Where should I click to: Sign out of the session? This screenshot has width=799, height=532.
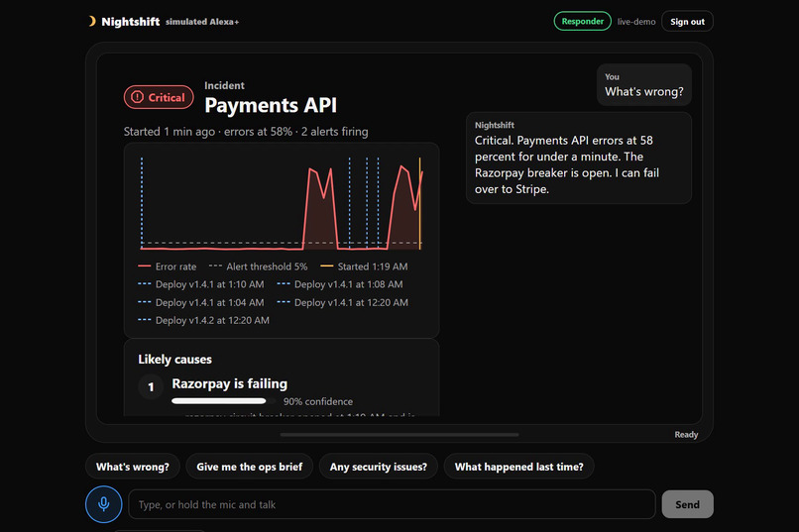[687, 22]
